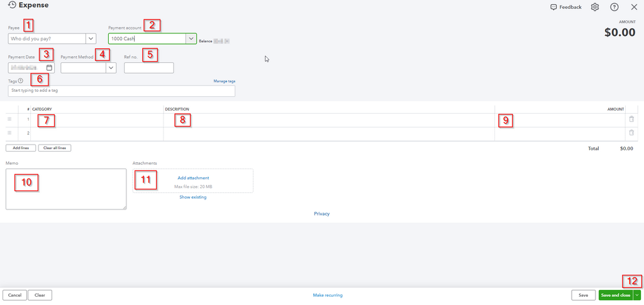Click the Tags help info icon
This screenshot has height=305, width=644.
21,80
